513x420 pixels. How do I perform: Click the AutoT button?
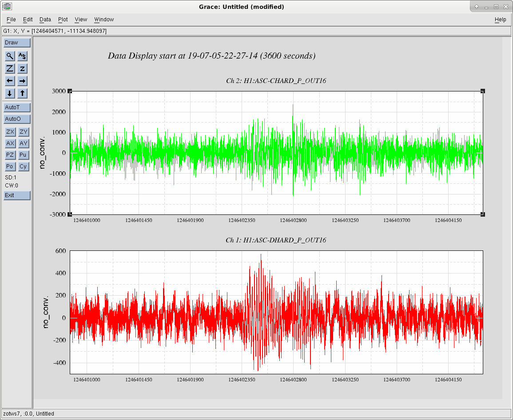point(17,107)
